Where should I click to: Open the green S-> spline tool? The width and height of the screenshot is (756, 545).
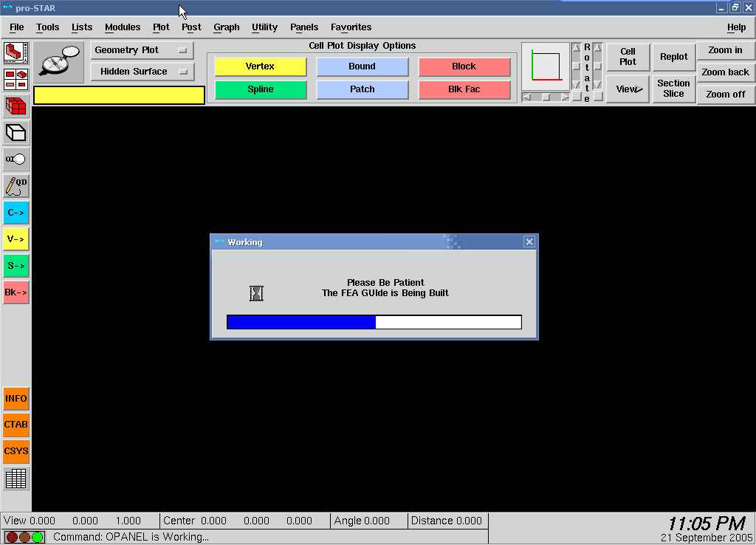coord(16,266)
